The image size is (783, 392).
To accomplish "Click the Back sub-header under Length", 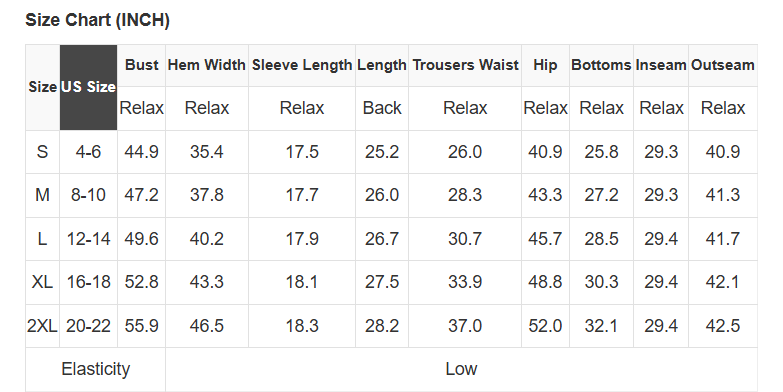I will coord(382,108).
